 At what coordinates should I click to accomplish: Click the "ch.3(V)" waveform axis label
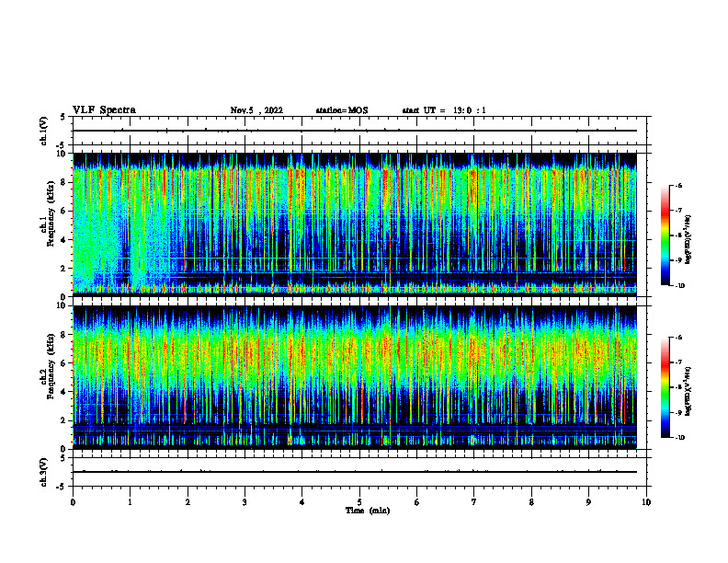pos(43,472)
